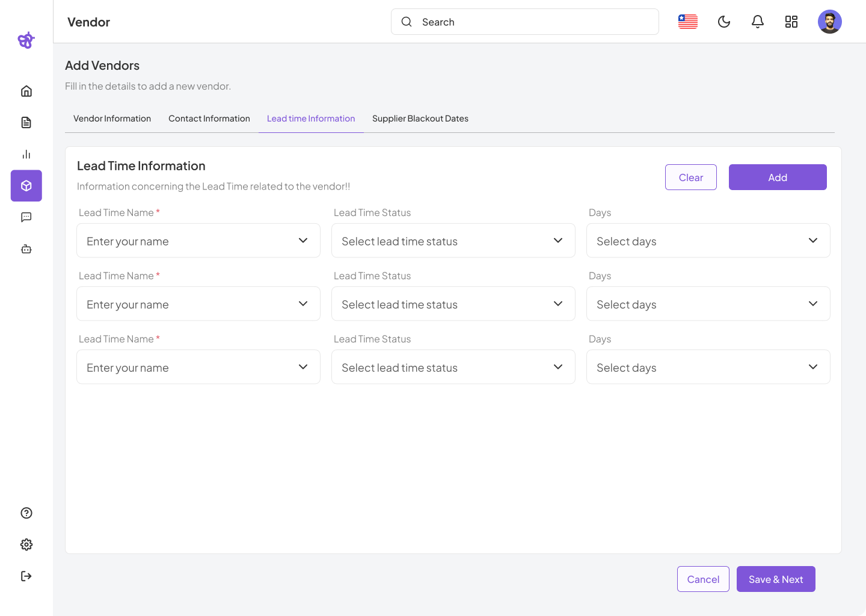
Task: Open the documents icon in sidebar
Action: tap(26, 123)
